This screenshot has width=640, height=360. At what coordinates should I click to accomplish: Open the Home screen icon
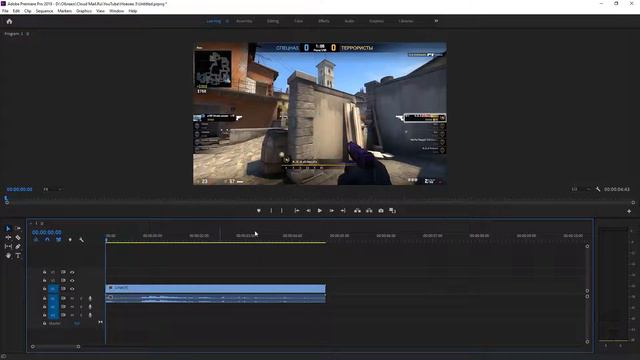pyautogui.click(x=9, y=21)
